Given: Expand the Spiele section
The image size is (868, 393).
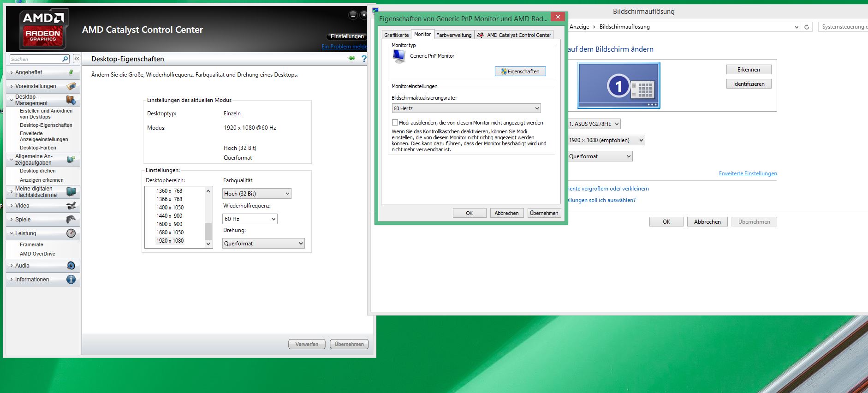Looking at the screenshot, I should 12,220.
